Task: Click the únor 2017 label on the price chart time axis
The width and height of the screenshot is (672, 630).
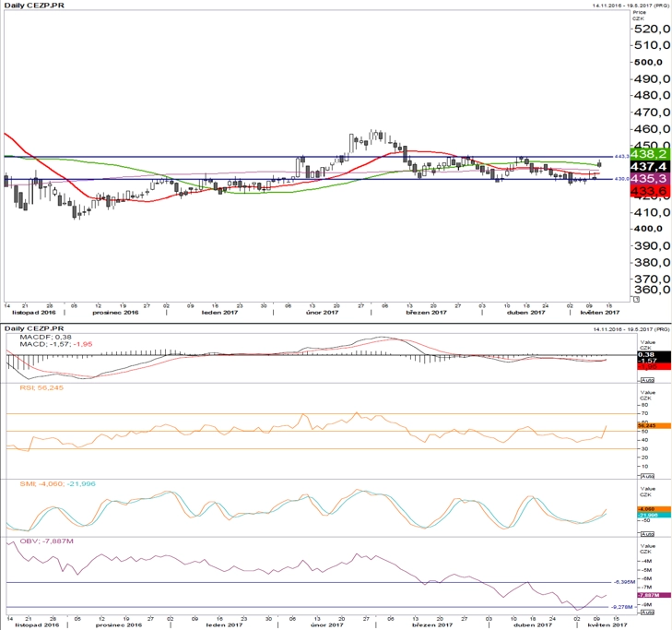Action: tap(318, 313)
